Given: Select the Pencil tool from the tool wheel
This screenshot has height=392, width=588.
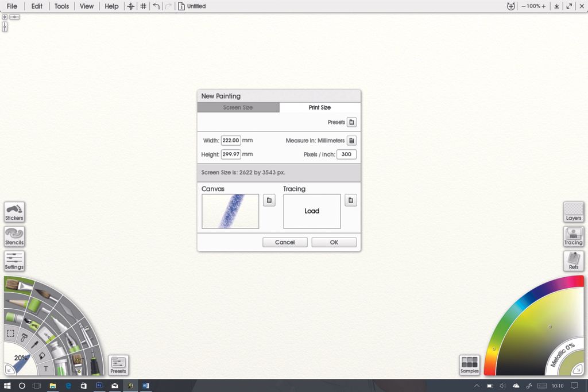Looking at the screenshot, I should [x=15, y=302].
